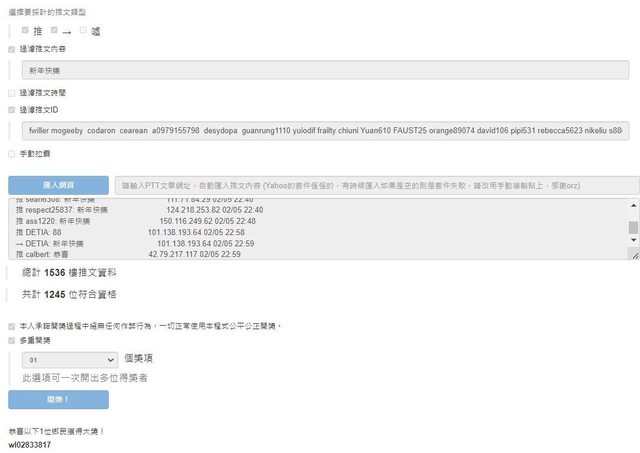This screenshot has height=453, width=640.
Task: Enable the 噓 comment type checkbox
Action: [84, 31]
